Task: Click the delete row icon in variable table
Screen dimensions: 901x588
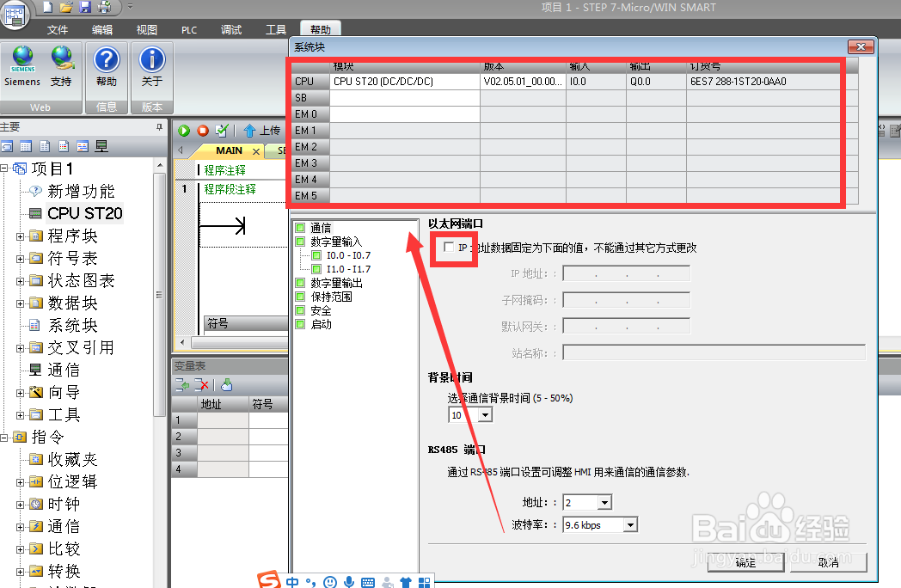Action: click(201, 385)
